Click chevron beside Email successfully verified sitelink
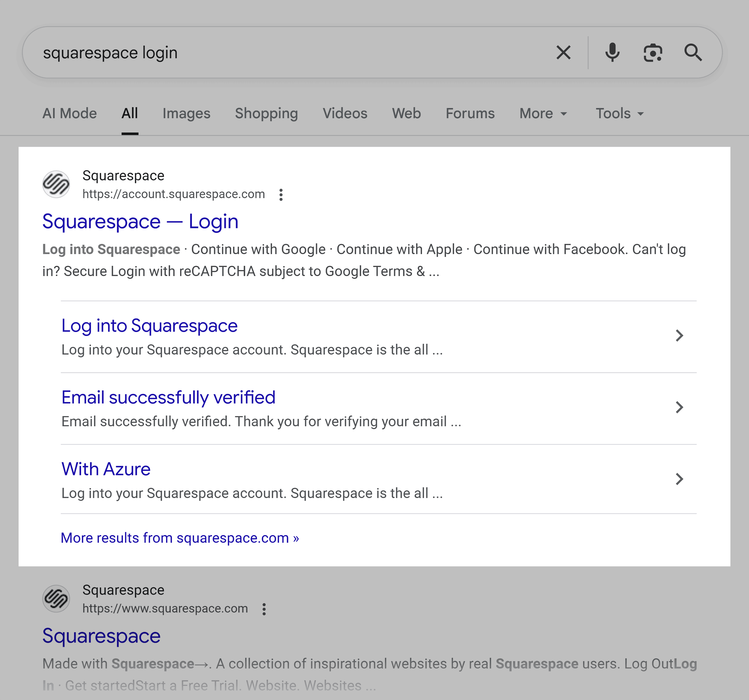 [x=679, y=407]
